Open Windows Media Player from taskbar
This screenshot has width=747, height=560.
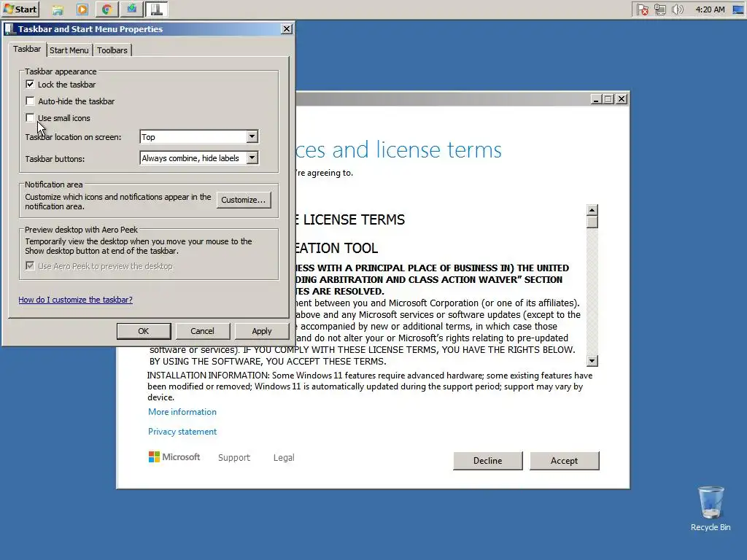tap(82, 9)
